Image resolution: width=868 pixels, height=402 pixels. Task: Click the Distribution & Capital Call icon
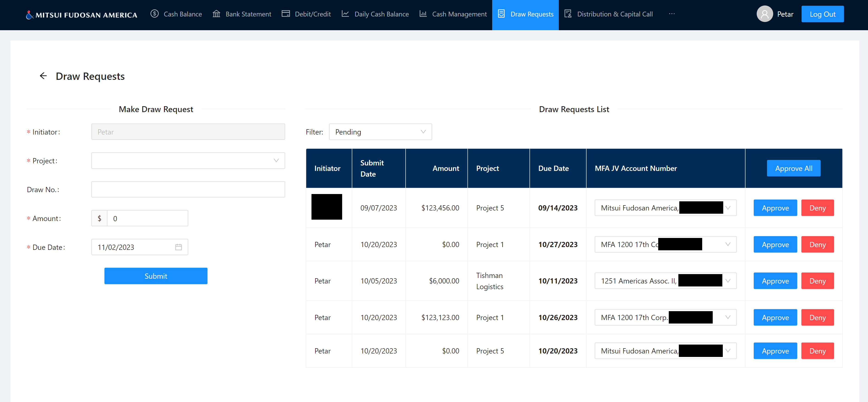pos(568,14)
